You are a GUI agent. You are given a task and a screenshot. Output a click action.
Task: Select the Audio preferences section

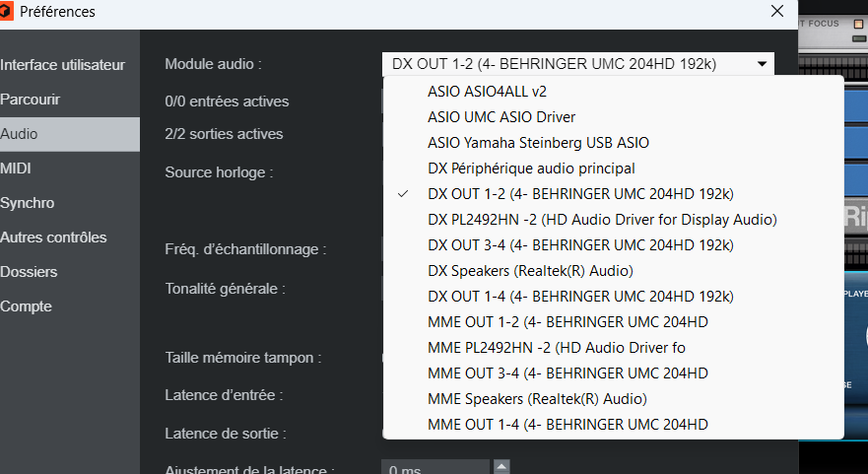point(70,134)
